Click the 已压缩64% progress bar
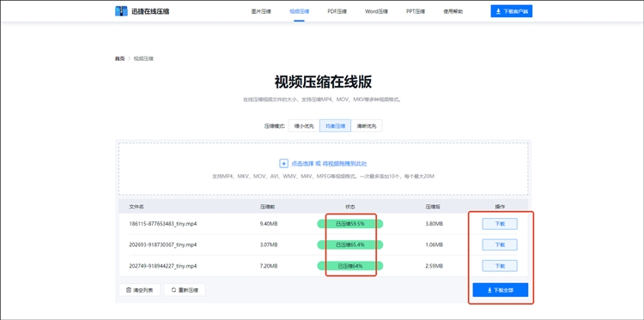This screenshot has width=644, height=320. [350, 266]
